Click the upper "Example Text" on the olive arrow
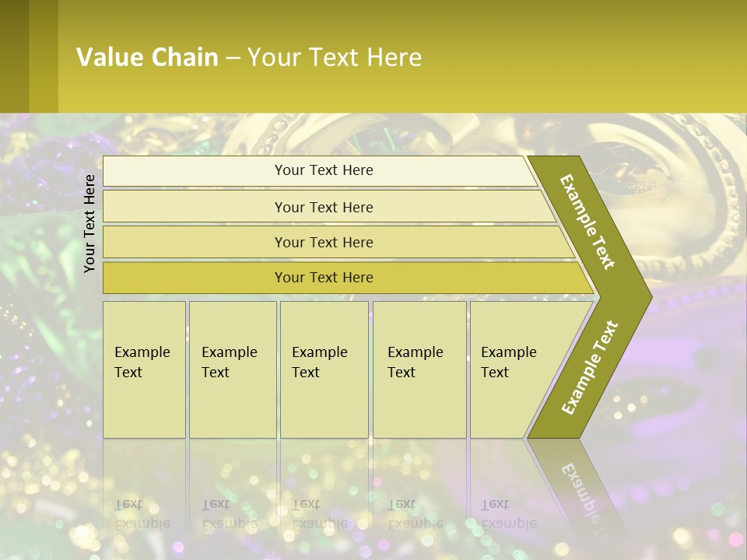Screen dimensions: 747x560 [588, 222]
